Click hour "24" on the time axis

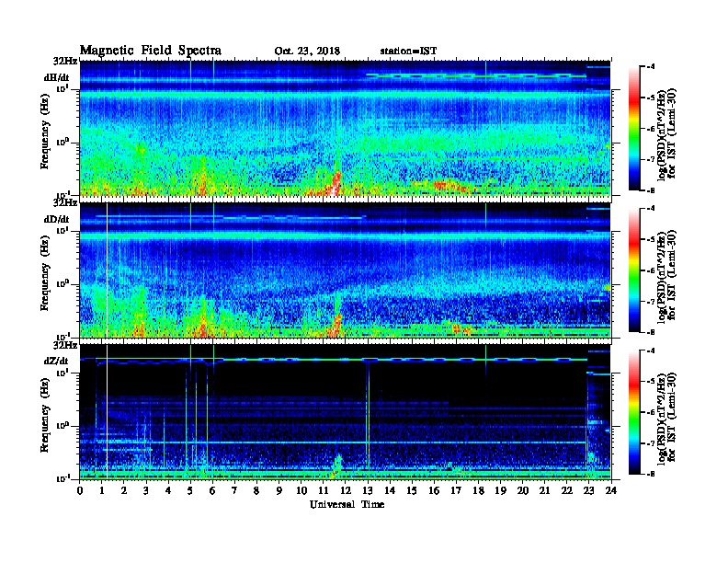[x=611, y=491]
